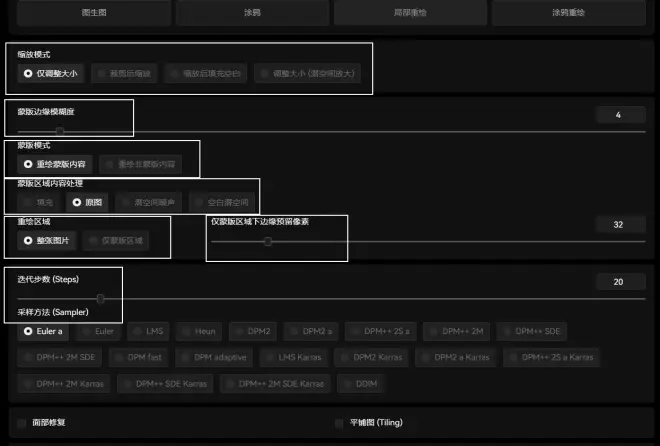
Task: Click the 迭代步数 (Steps) slider handle
Action: [100, 298]
